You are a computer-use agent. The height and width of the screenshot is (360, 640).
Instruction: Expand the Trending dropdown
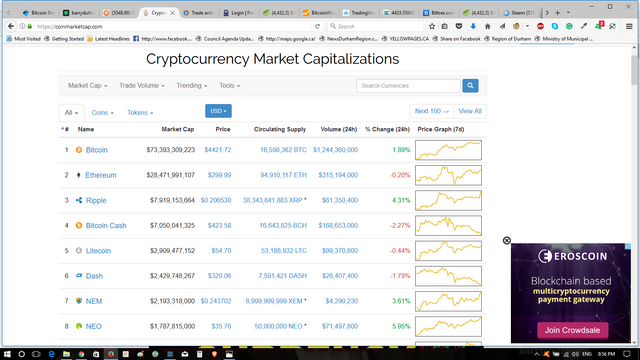coord(192,86)
